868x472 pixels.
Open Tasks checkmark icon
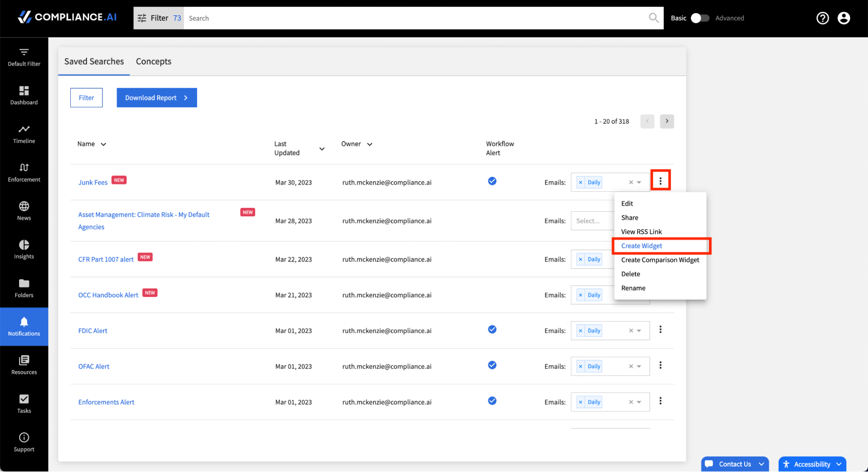point(24,399)
